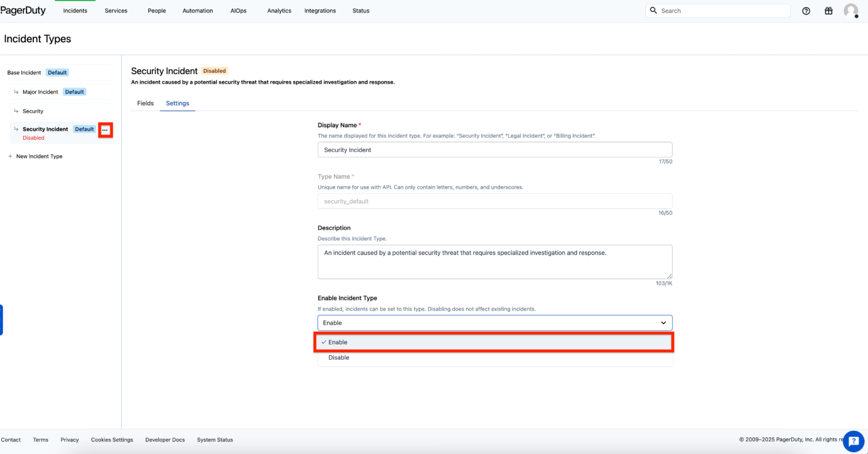The width and height of the screenshot is (868, 454).
Task: Click the three-dots menu beside Security Incident
Action: pos(105,130)
